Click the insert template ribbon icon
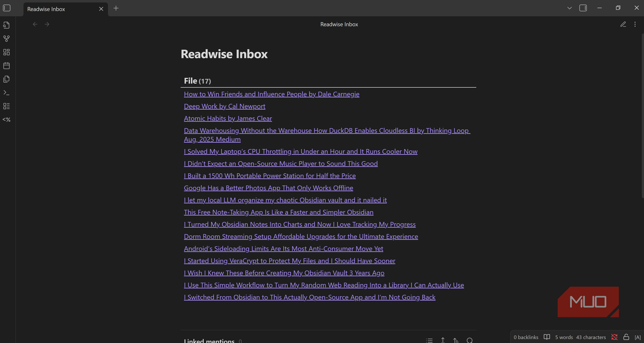644x343 pixels. click(x=7, y=79)
